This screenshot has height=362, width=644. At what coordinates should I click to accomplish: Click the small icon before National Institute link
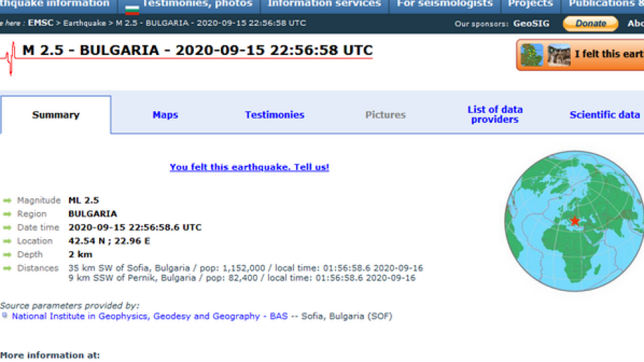point(5,316)
